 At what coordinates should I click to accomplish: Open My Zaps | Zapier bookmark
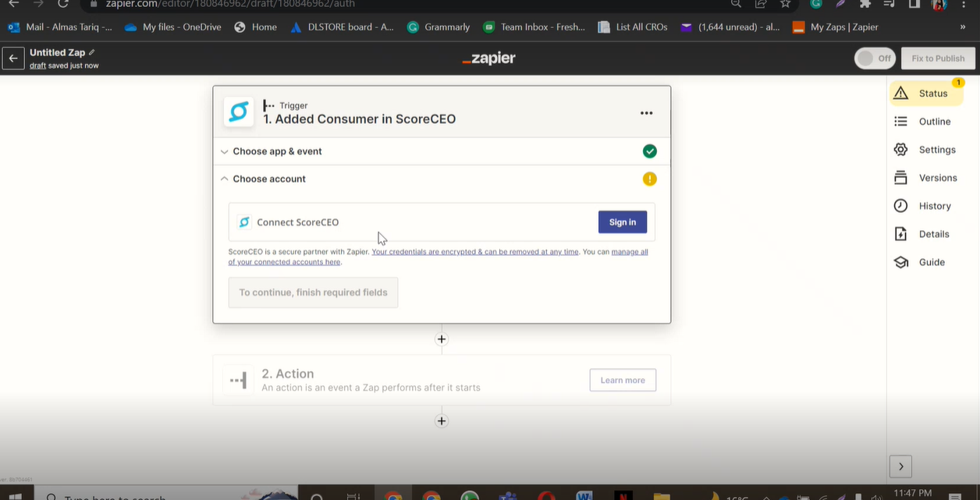[835, 27]
